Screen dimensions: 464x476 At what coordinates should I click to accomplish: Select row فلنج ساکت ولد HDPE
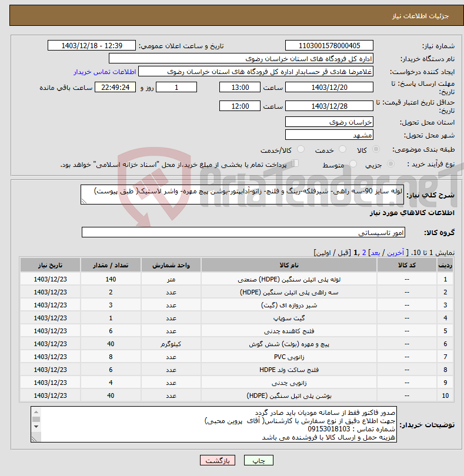(237, 370)
